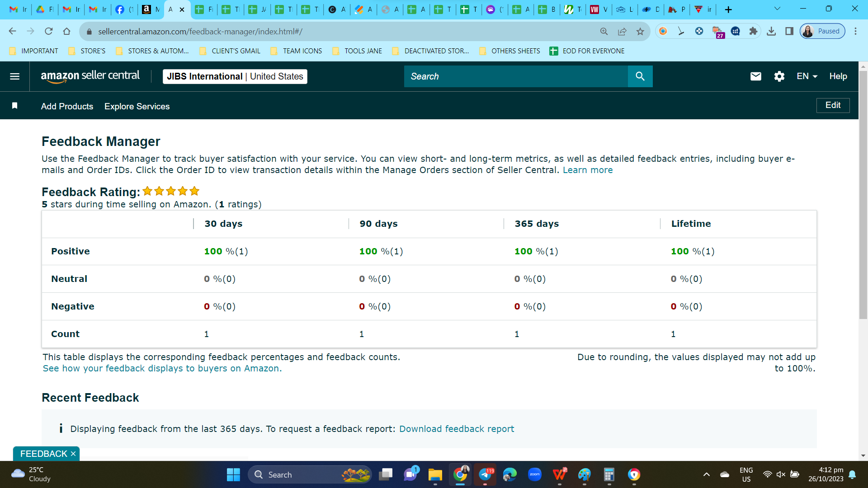Go to the browser home page

pyautogui.click(x=67, y=31)
